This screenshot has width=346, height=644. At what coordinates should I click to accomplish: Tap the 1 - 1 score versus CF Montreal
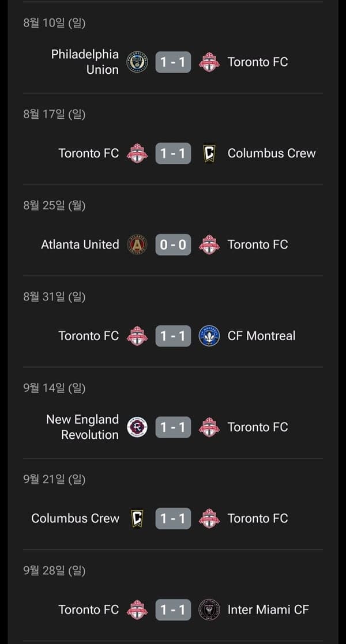tap(173, 336)
